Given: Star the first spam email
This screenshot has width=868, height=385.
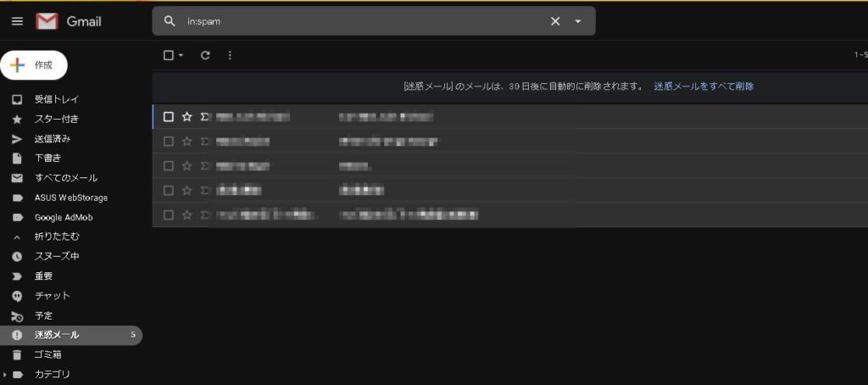Looking at the screenshot, I should click(187, 117).
